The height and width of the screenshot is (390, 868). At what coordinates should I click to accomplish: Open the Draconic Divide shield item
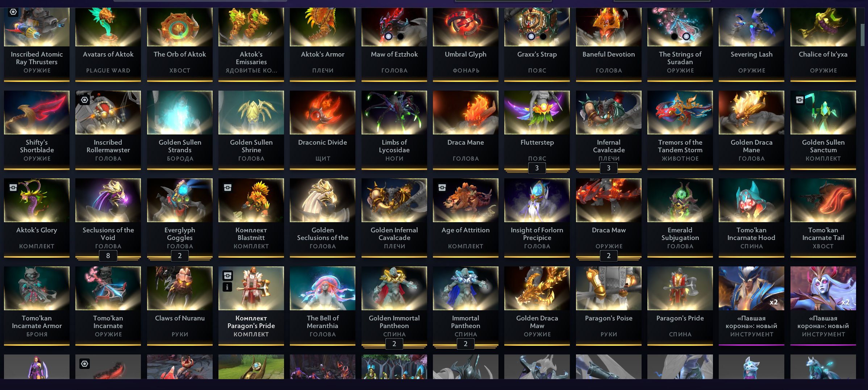(x=322, y=130)
